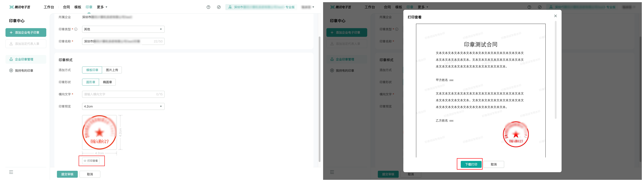Open 合同 tab in left window

[66, 7]
